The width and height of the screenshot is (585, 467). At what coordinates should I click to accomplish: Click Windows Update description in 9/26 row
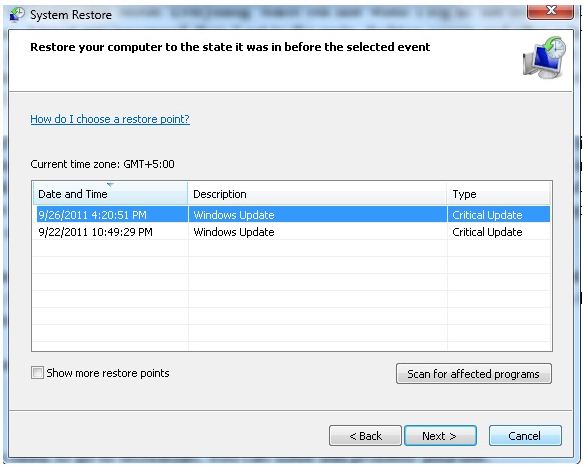[234, 215]
